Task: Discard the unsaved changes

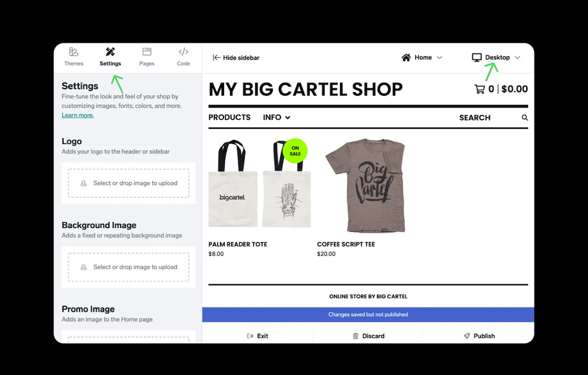Action: tap(369, 336)
